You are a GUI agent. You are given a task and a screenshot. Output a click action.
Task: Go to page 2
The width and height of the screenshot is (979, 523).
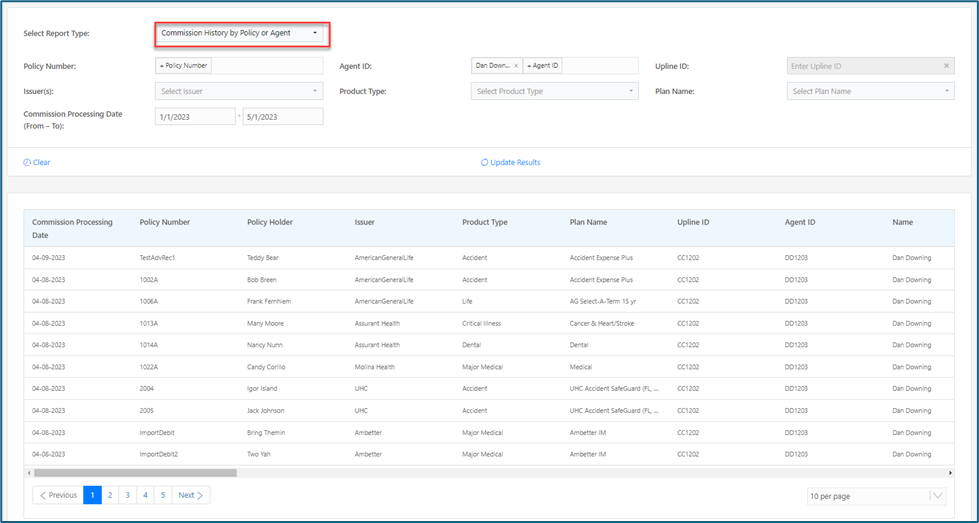[x=110, y=495]
